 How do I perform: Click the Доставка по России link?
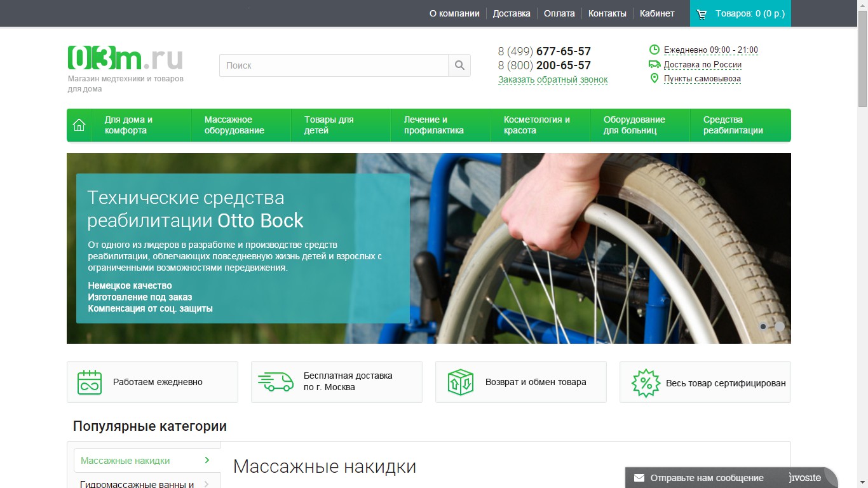click(x=703, y=65)
